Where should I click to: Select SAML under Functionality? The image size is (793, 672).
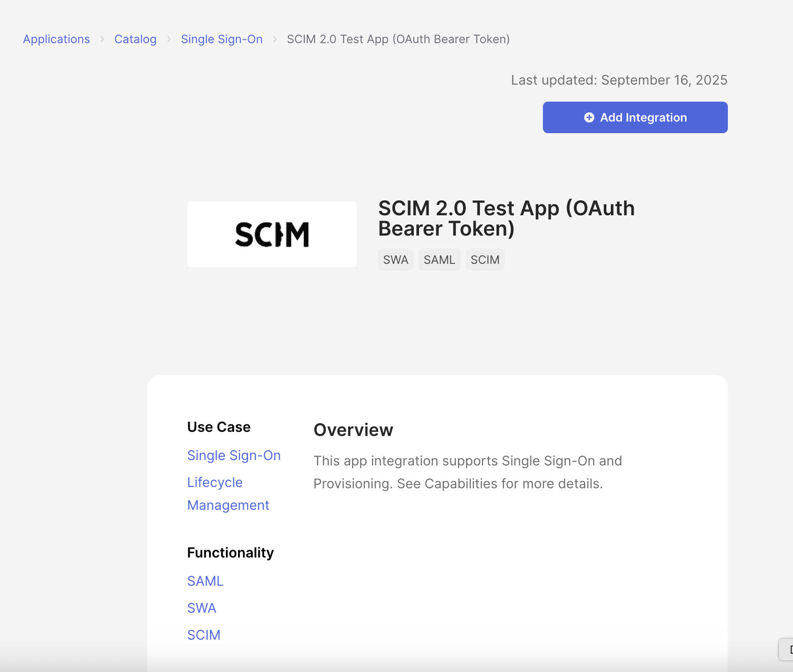coord(205,581)
